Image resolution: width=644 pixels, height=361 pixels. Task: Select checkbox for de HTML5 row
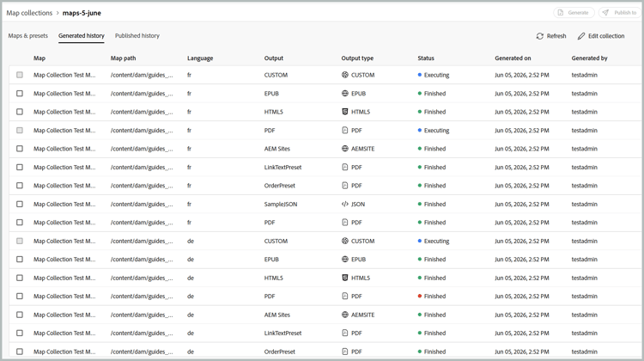(20, 278)
